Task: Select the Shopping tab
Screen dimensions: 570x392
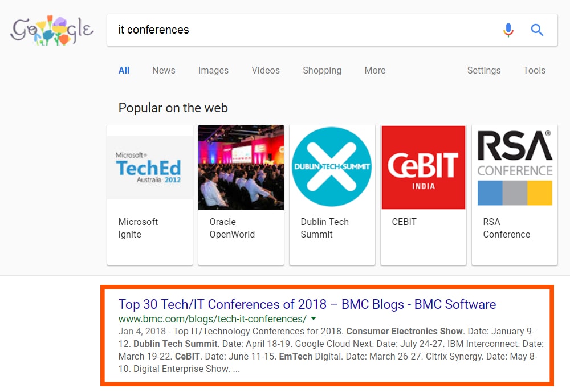Action: [322, 71]
